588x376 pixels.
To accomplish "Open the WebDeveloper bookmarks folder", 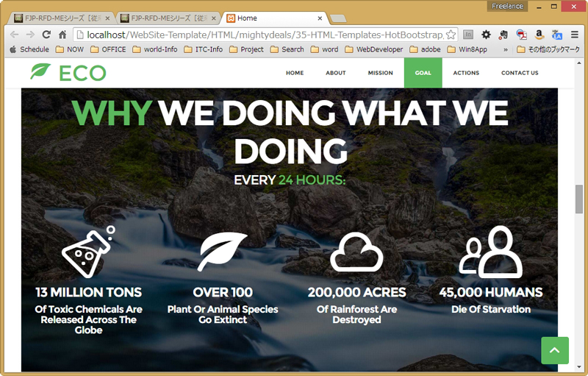I will tap(373, 49).
